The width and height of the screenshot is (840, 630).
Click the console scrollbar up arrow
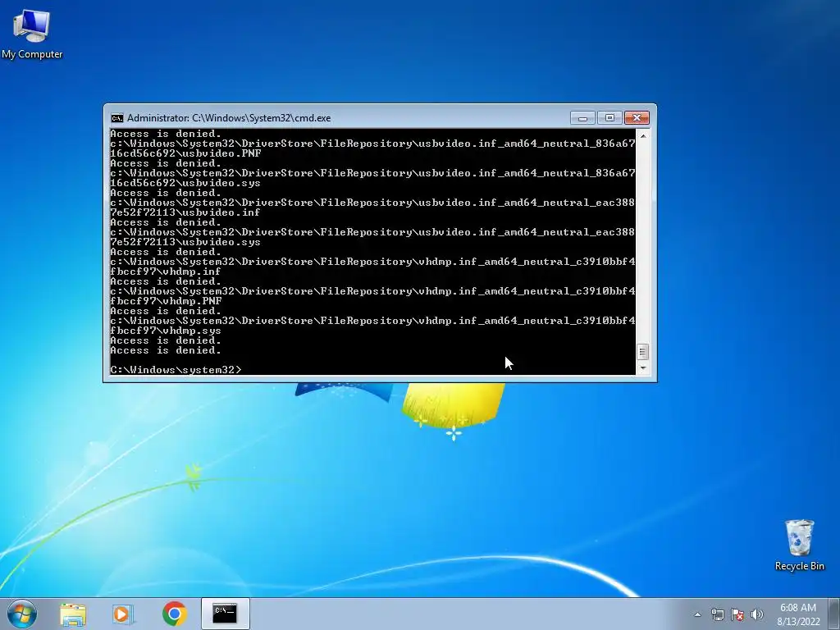(643, 136)
